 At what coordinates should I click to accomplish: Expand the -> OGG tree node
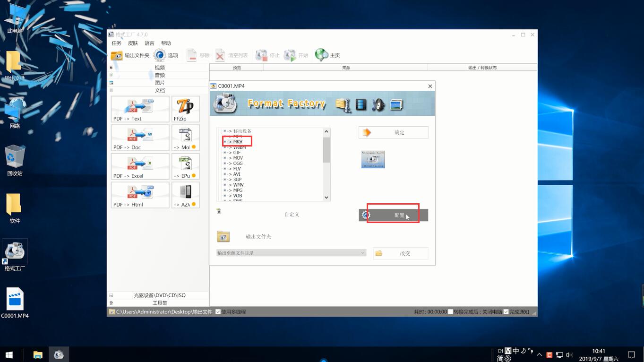[225, 164]
